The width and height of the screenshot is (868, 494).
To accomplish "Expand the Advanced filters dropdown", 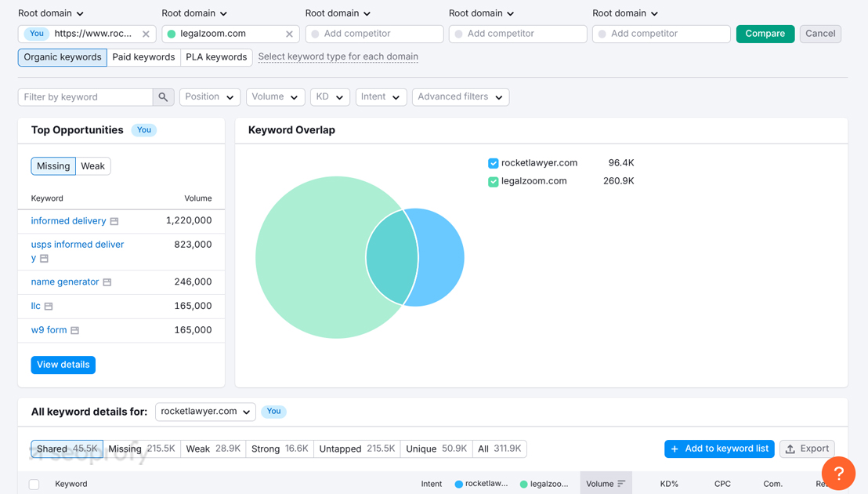I will pos(461,97).
